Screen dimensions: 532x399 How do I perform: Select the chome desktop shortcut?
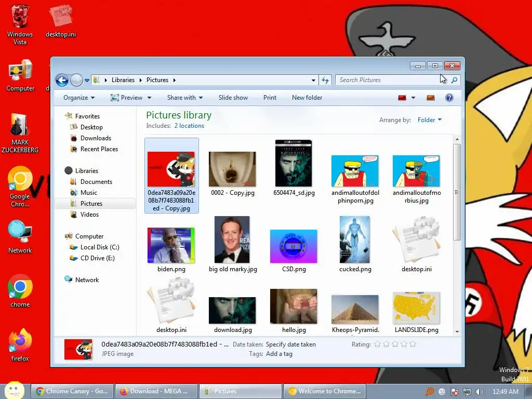point(20,291)
